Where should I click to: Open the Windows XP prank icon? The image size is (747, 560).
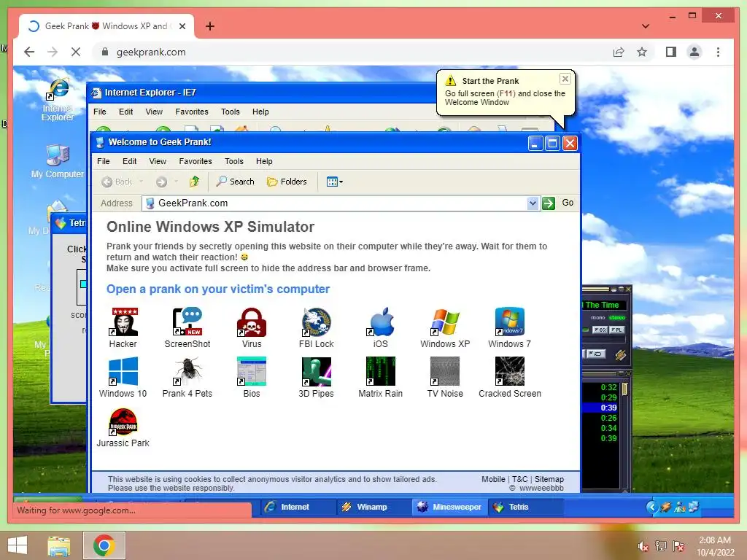coord(445,322)
